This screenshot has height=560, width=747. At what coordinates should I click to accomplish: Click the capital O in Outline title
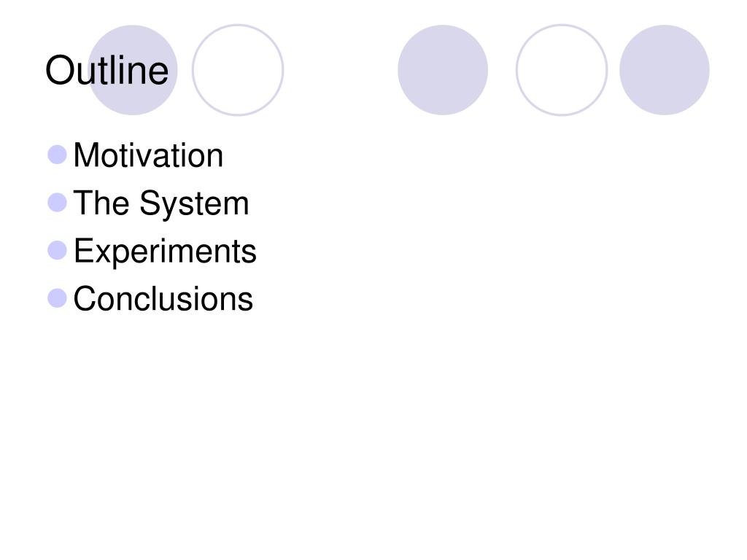point(59,71)
